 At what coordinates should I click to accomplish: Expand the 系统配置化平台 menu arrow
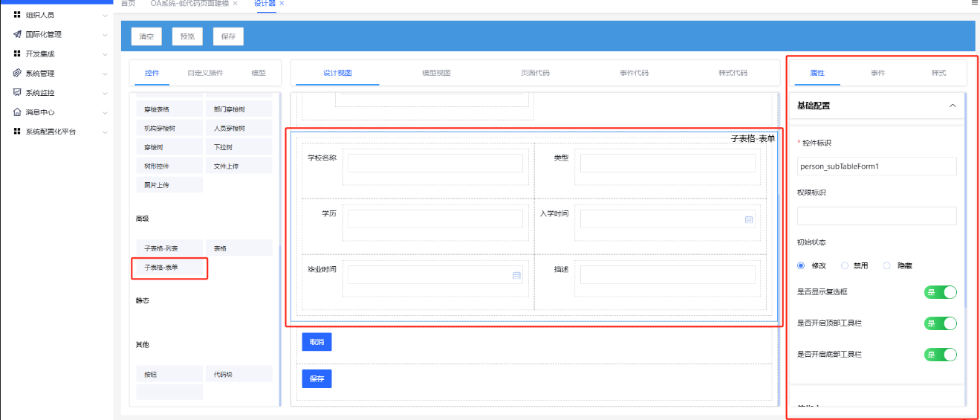106,132
